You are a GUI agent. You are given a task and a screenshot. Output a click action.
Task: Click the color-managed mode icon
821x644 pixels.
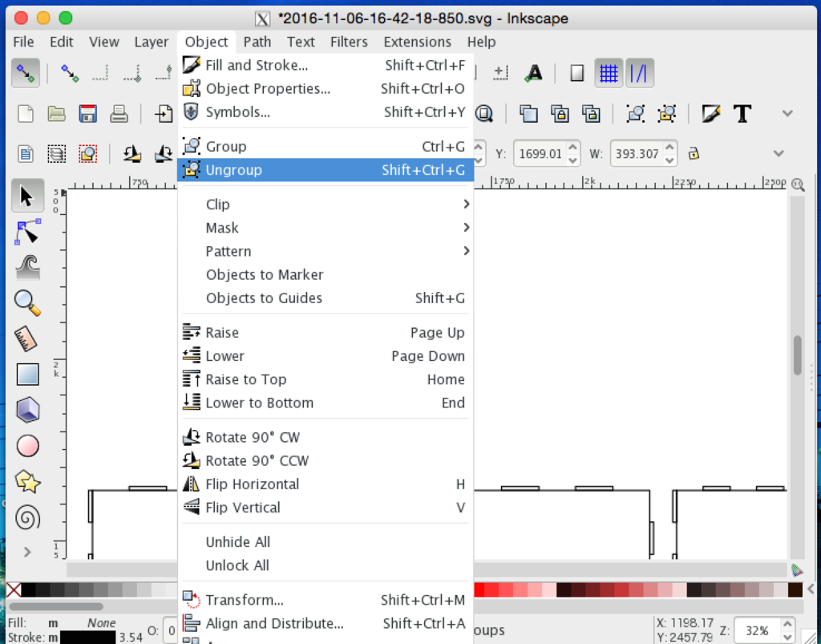coord(797,569)
